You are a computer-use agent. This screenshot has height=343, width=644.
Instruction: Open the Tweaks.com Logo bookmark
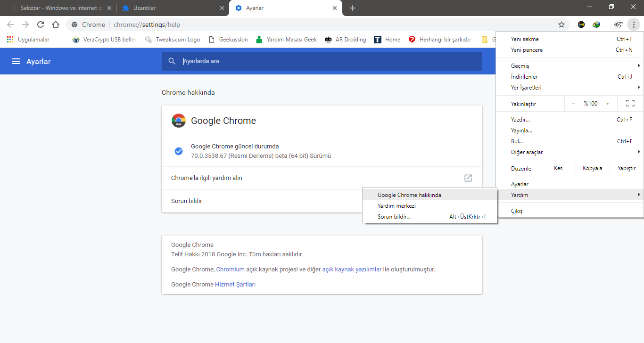pos(173,40)
